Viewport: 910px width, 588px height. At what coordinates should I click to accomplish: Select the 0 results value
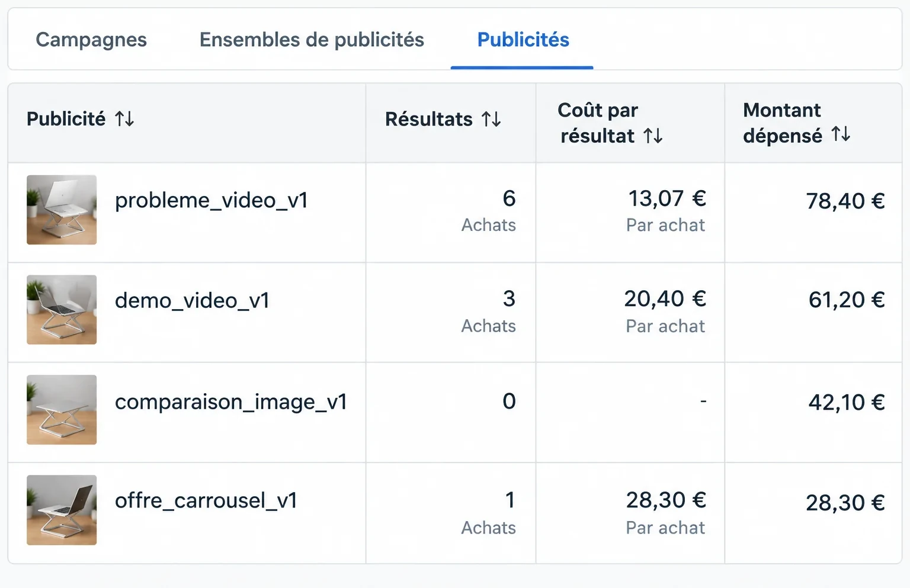509,401
